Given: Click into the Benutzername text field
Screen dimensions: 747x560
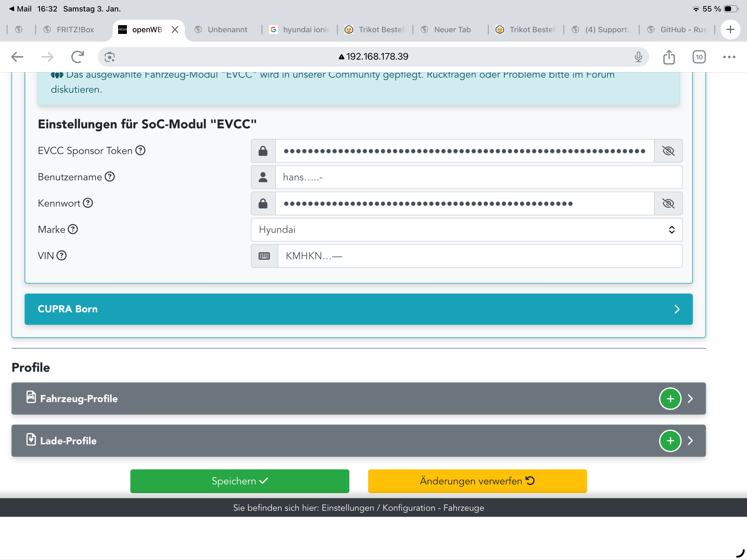Looking at the screenshot, I should 478,177.
